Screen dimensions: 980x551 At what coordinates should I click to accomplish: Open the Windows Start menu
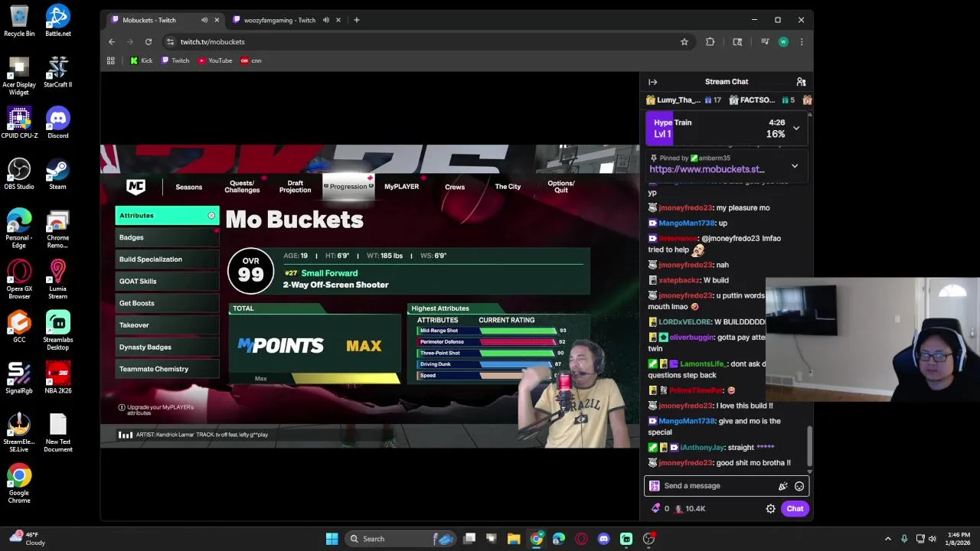332,539
